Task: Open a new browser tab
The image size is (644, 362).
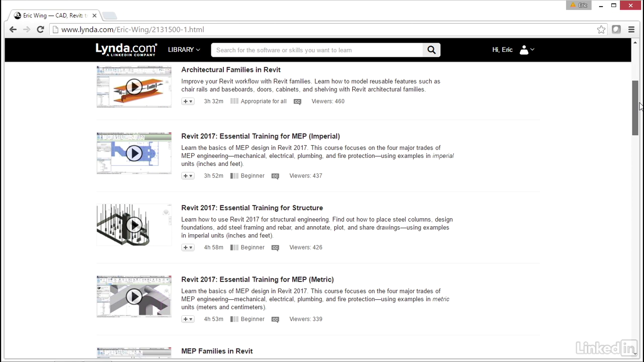Action: pos(109,16)
